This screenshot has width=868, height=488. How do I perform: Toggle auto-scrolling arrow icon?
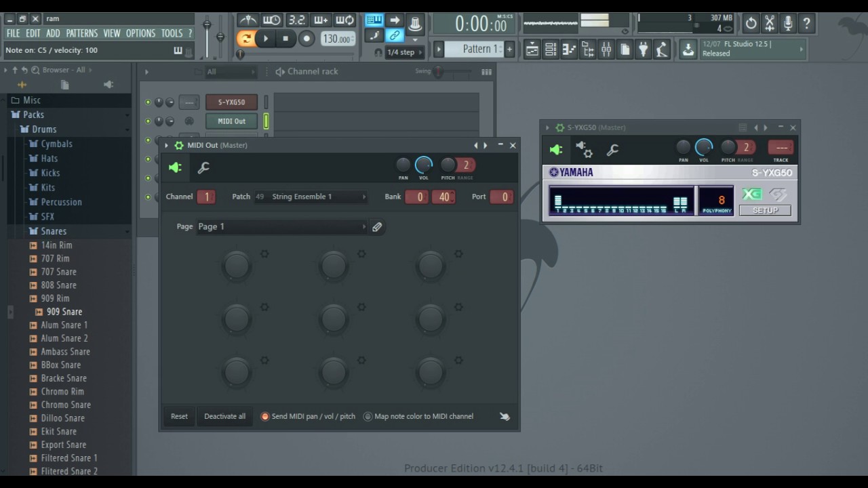[x=395, y=20]
